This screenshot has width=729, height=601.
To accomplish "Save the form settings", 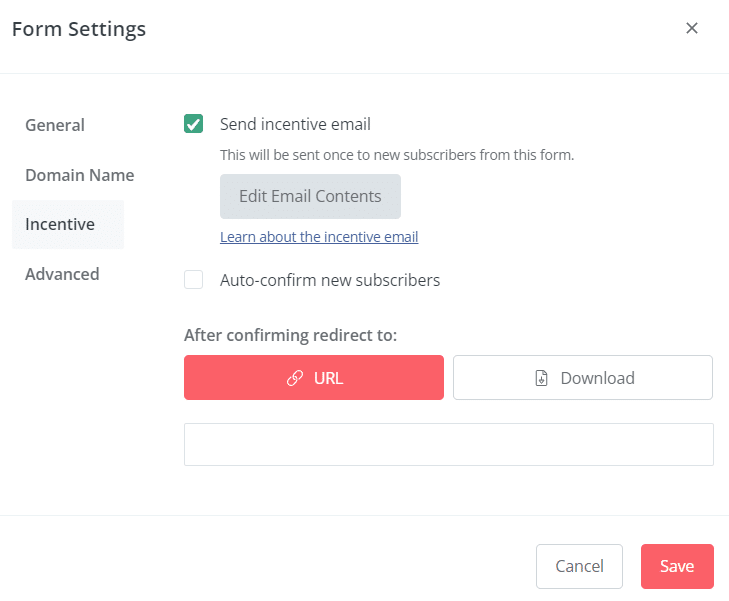I will pyautogui.click(x=677, y=566).
